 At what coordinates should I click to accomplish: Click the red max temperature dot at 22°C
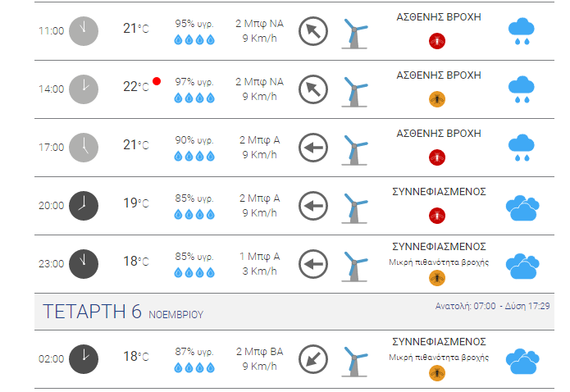pos(157,81)
